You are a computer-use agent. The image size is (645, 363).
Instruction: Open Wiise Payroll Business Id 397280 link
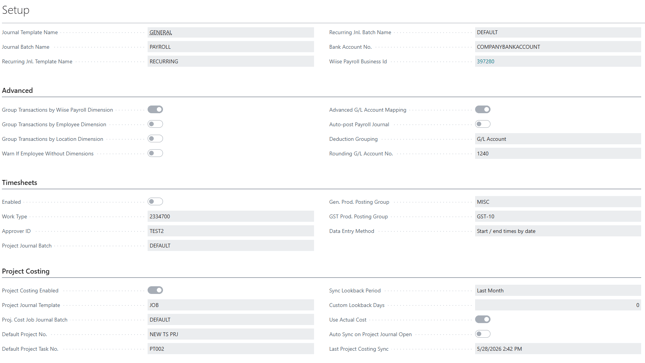point(485,61)
